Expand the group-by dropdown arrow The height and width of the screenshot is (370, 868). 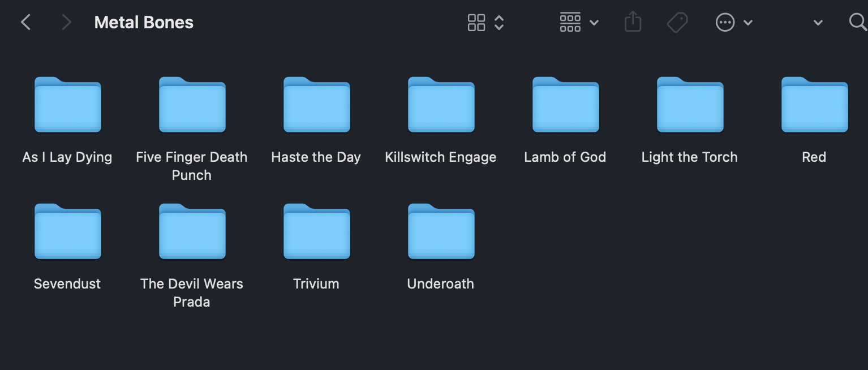pyautogui.click(x=594, y=23)
